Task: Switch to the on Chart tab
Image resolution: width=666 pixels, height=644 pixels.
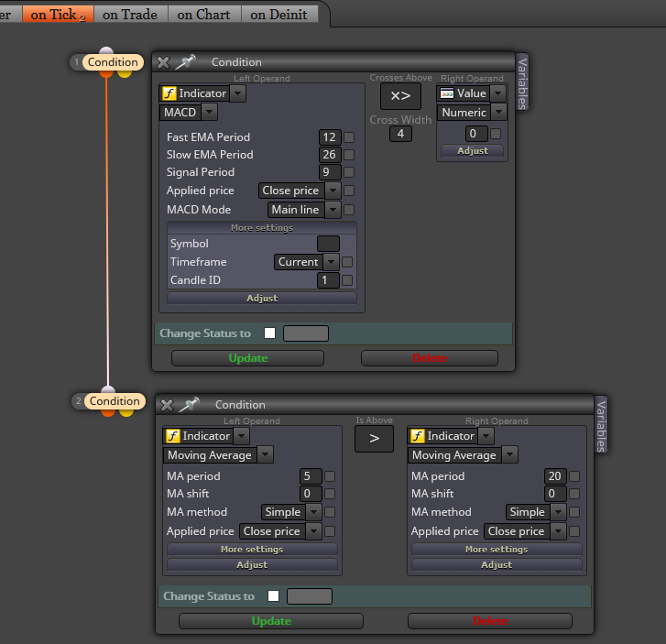Action: click(x=204, y=15)
